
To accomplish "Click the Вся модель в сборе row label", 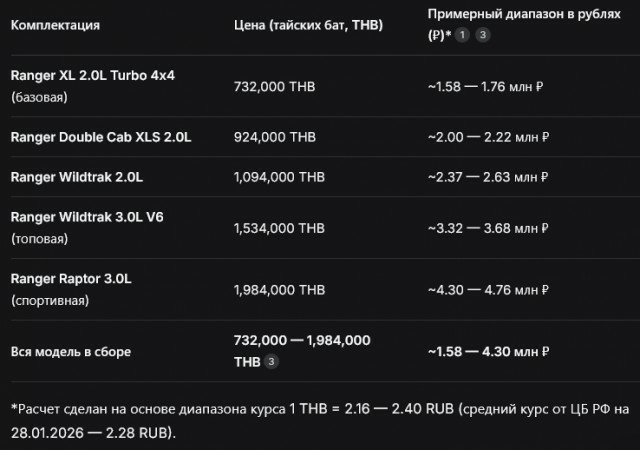I will [70, 351].
